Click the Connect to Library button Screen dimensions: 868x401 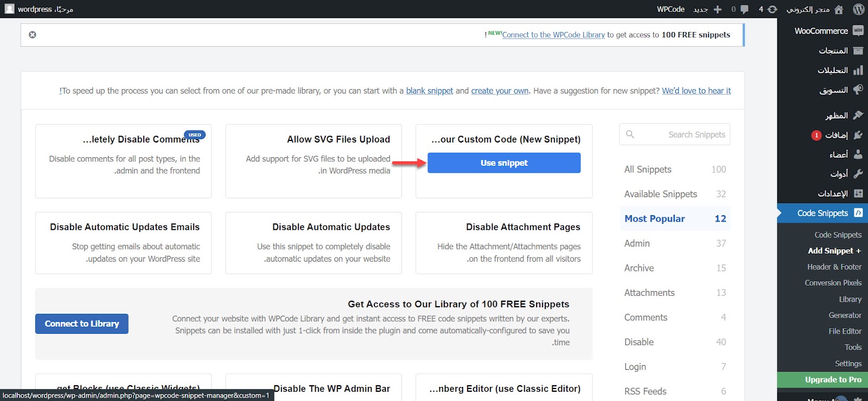coord(82,324)
